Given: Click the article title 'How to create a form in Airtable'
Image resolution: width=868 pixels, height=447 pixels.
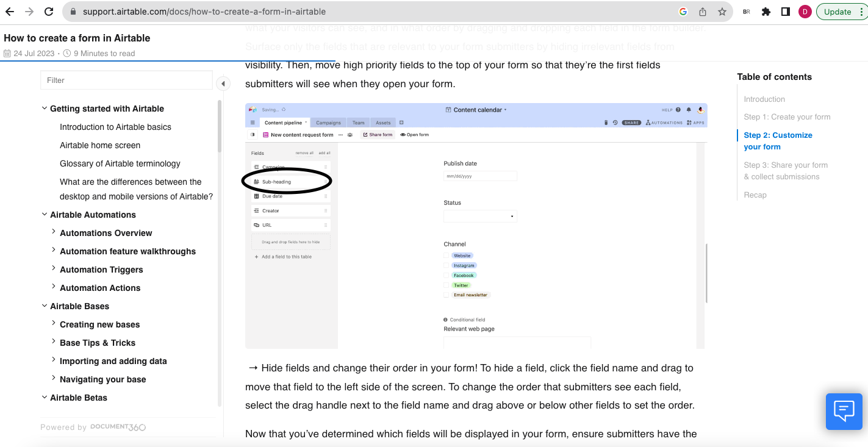Looking at the screenshot, I should (x=77, y=38).
